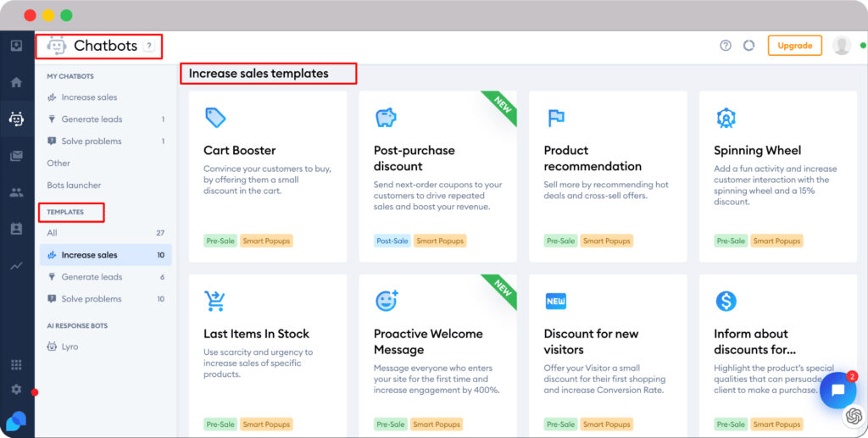Click the small question badge beside Chatbots

(149, 47)
